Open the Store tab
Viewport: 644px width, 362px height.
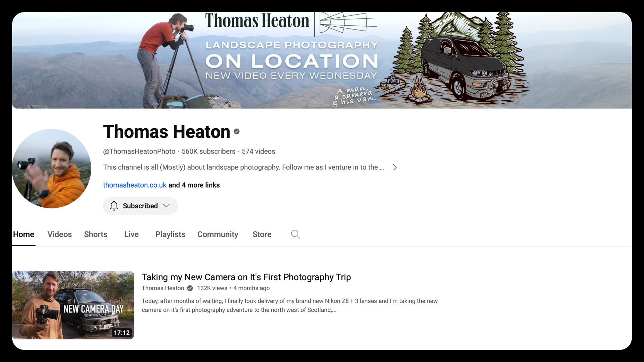coord(262,234)
